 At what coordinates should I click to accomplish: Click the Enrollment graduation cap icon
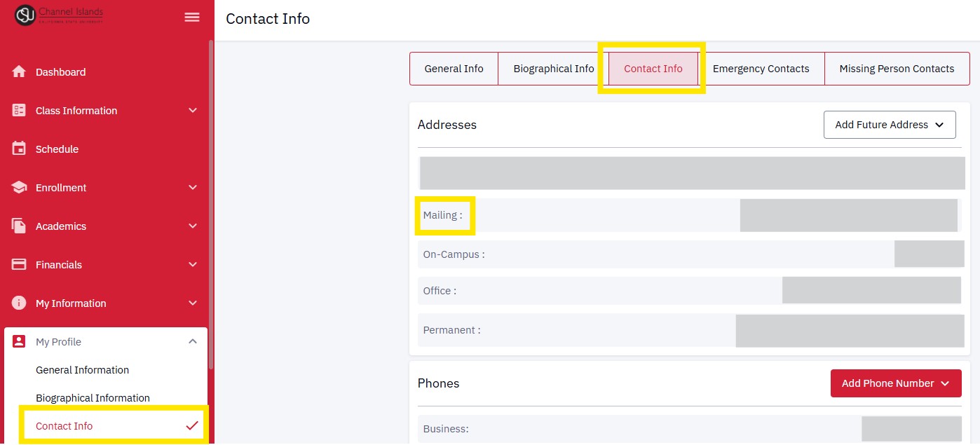(x=19, y=187)
